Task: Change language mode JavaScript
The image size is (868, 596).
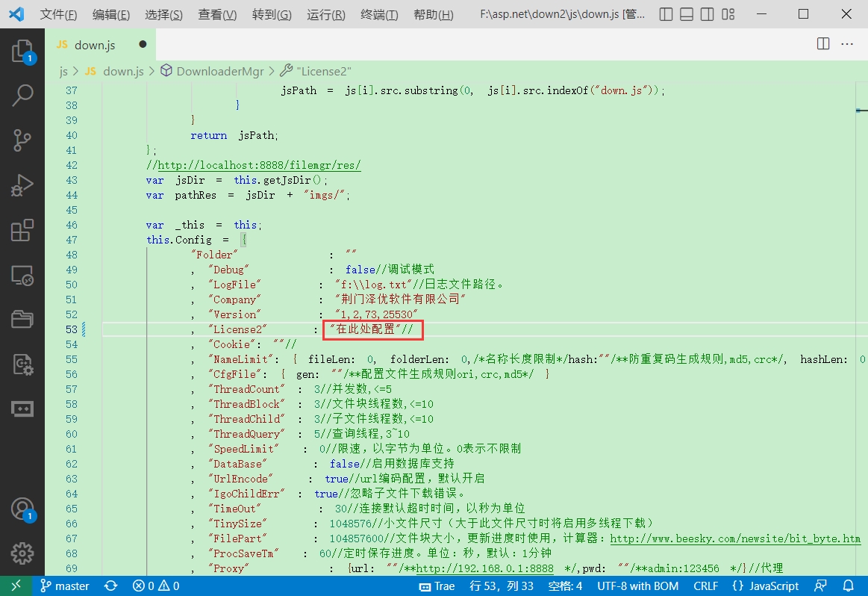Action: click(x=766, y=586)
